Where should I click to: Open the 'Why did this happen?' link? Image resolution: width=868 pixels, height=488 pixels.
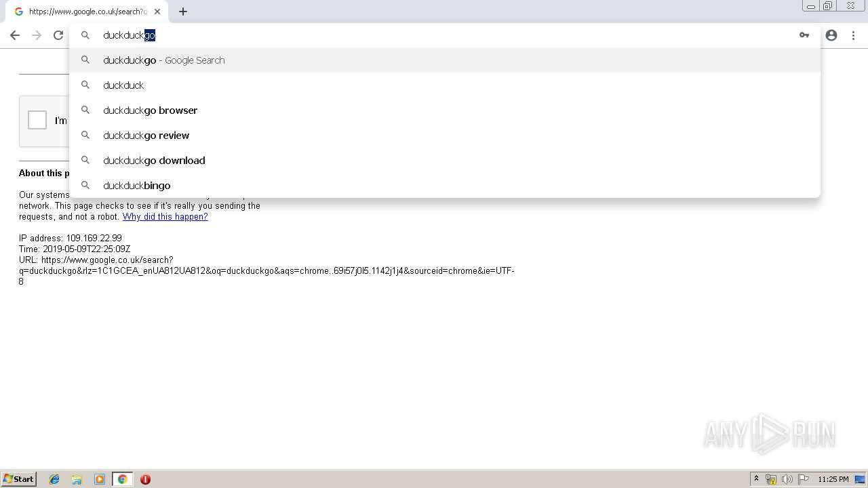[165, 217]
